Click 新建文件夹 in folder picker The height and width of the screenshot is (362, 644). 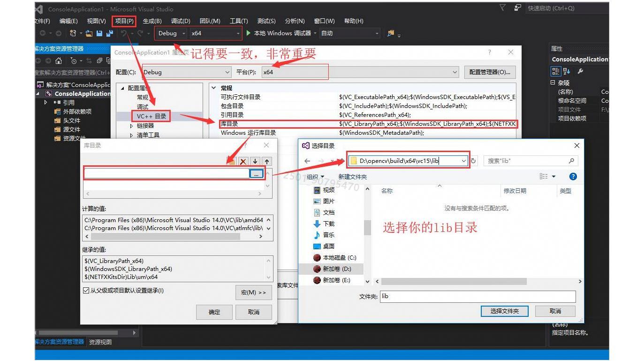[x=353, y=177]
